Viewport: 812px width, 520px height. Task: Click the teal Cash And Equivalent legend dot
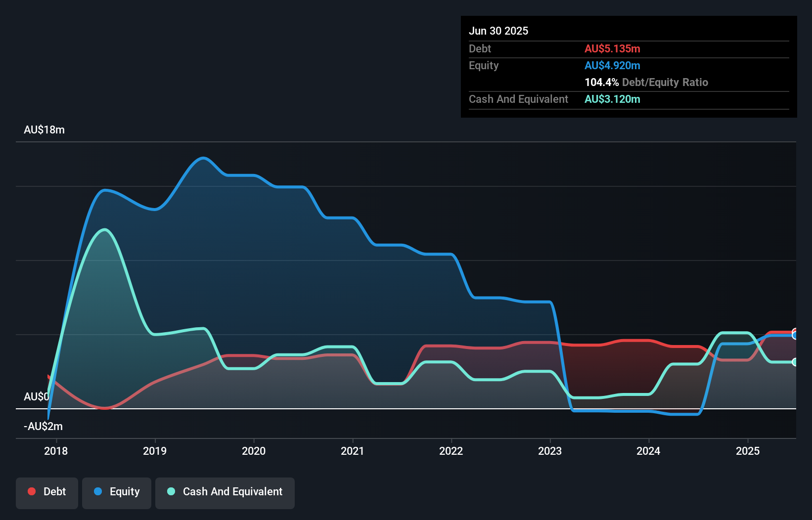(171, 491)
